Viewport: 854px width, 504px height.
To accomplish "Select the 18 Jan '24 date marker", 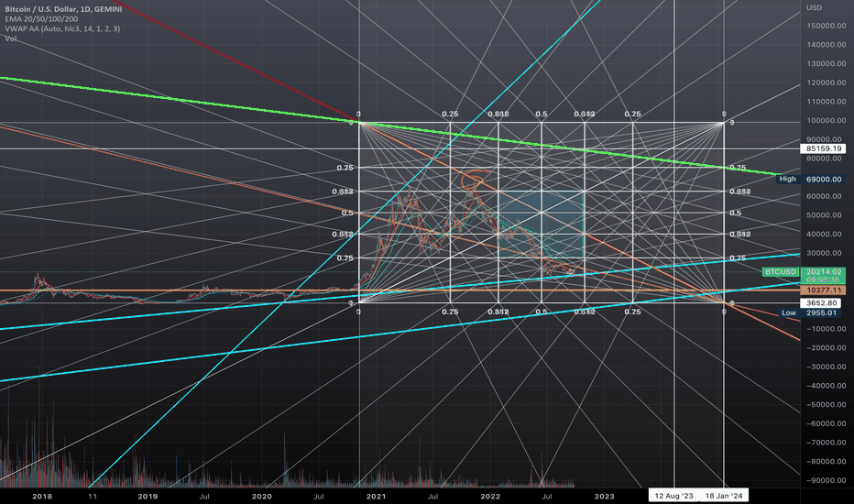I will click(x=724, y=496).
